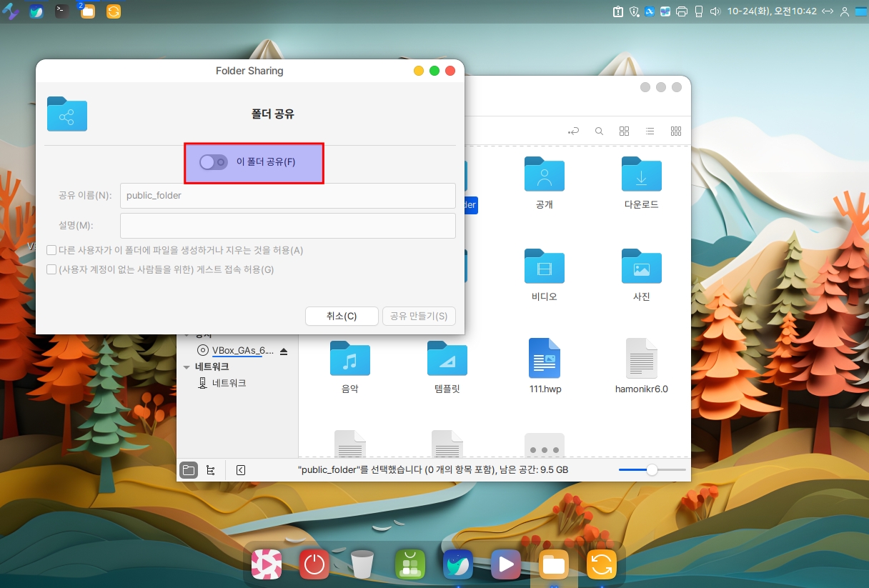Open the 다운로드 folder

(641, 183)
